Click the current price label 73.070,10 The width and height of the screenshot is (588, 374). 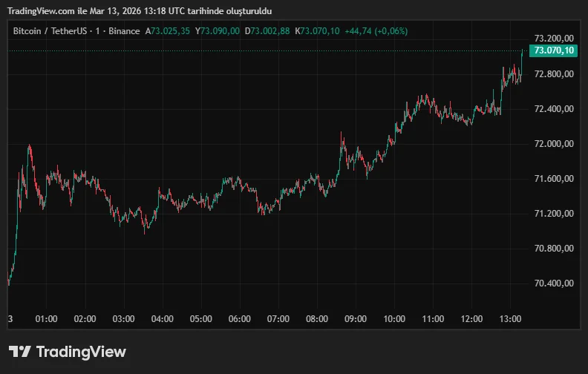(x=554, y=50)
